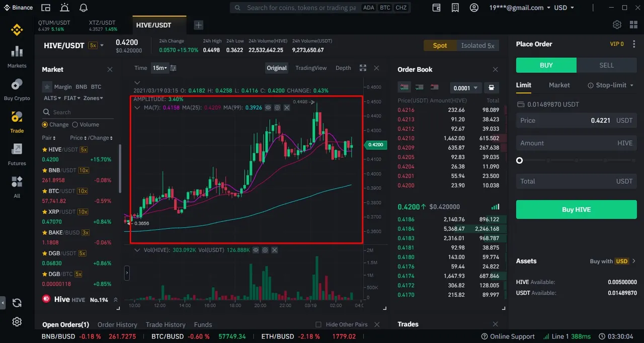Remove the Vol indicator
Image resolution: width=644 pixels, height=343 pixels.
(x=274, y=250)
